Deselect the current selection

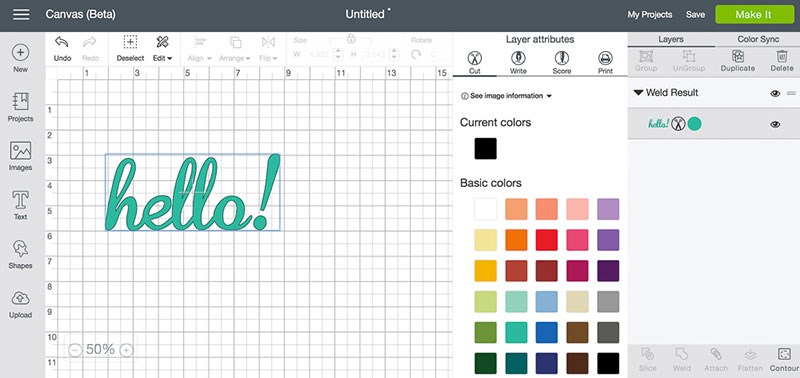click(131, 49)
